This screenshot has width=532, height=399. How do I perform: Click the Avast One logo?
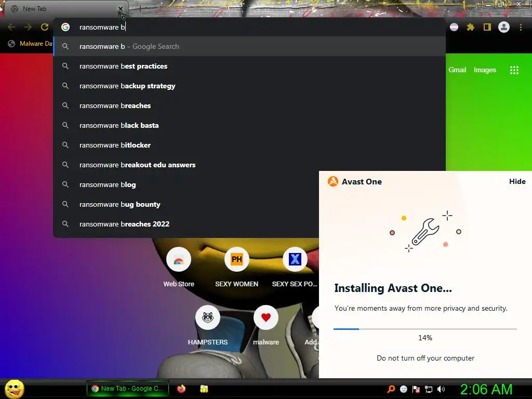333,181
